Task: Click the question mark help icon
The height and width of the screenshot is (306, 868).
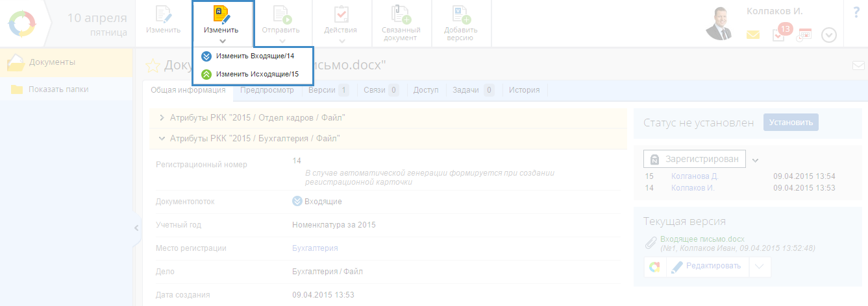Action: [856, 12]
